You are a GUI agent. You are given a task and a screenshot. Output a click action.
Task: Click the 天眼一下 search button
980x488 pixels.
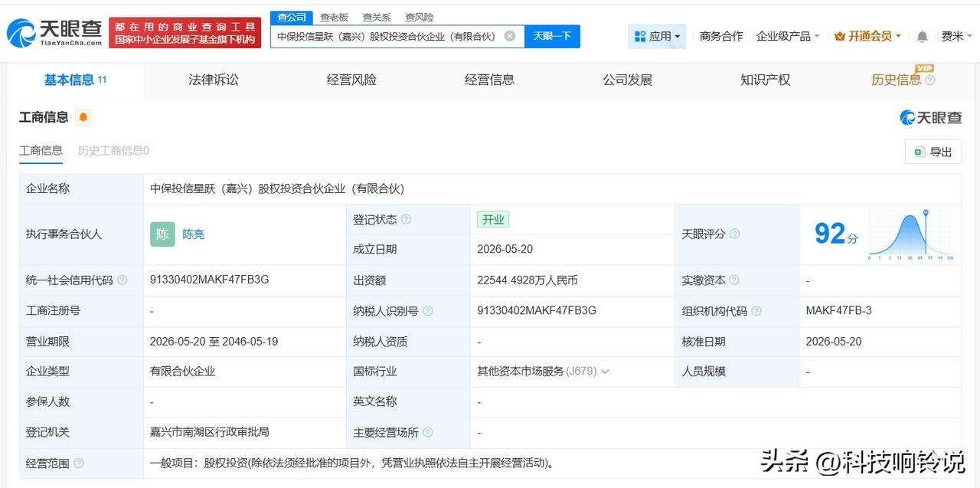tap(552, 36)
